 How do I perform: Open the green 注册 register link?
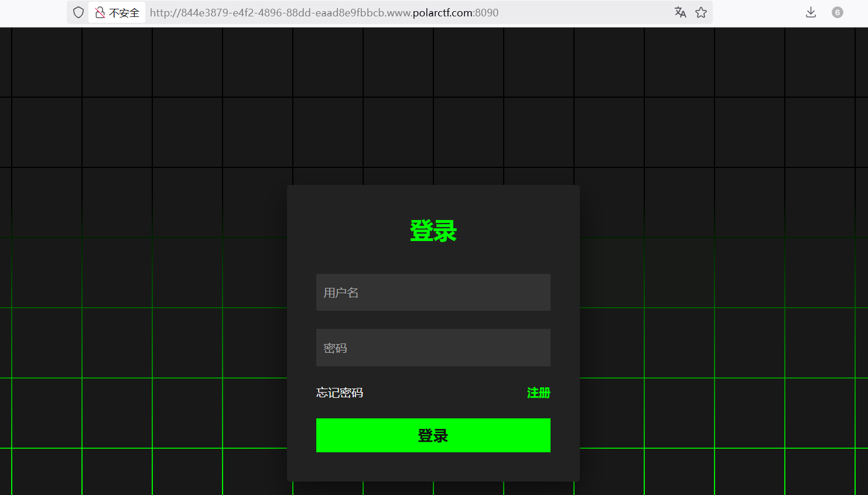[538, 393]
